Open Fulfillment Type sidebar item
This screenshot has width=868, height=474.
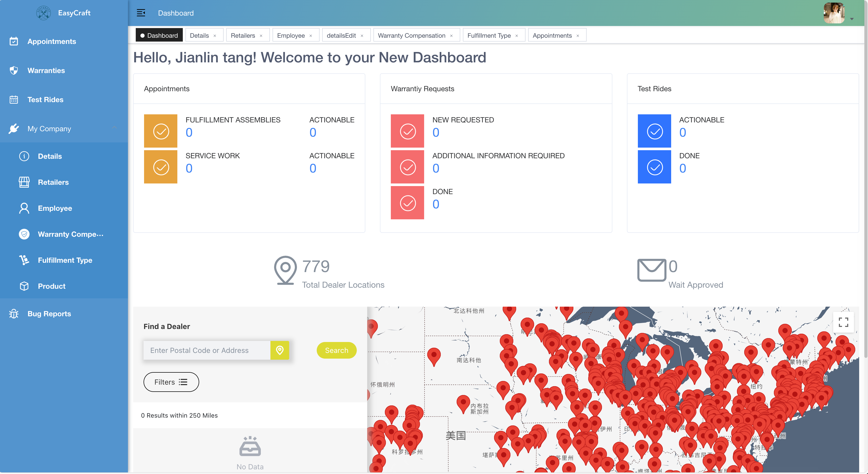[65, 260]
